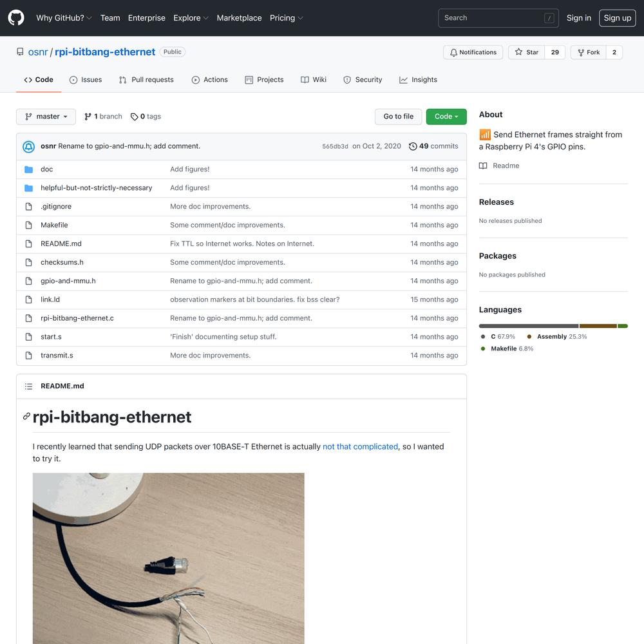Click the repository icon beside osnr

coord(20,52)
